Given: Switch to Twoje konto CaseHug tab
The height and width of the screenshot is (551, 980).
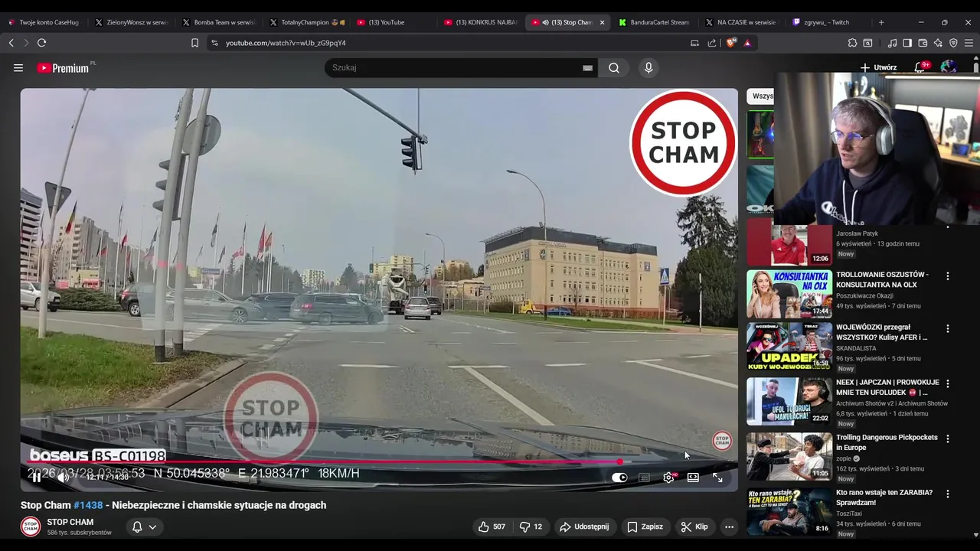Looking at the screenshot, I should pos(44,22).
